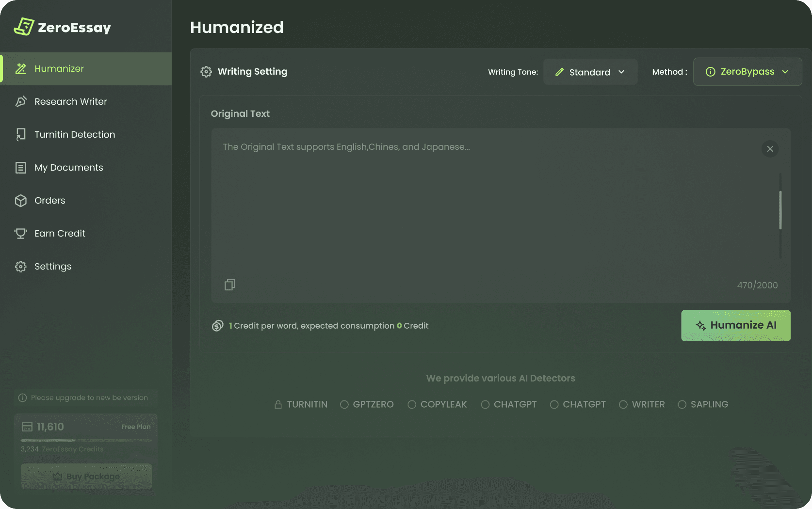Viewport: 812px width, 509px height.
Task: Open Settings in the sidebar
Action: coord(86,267)
